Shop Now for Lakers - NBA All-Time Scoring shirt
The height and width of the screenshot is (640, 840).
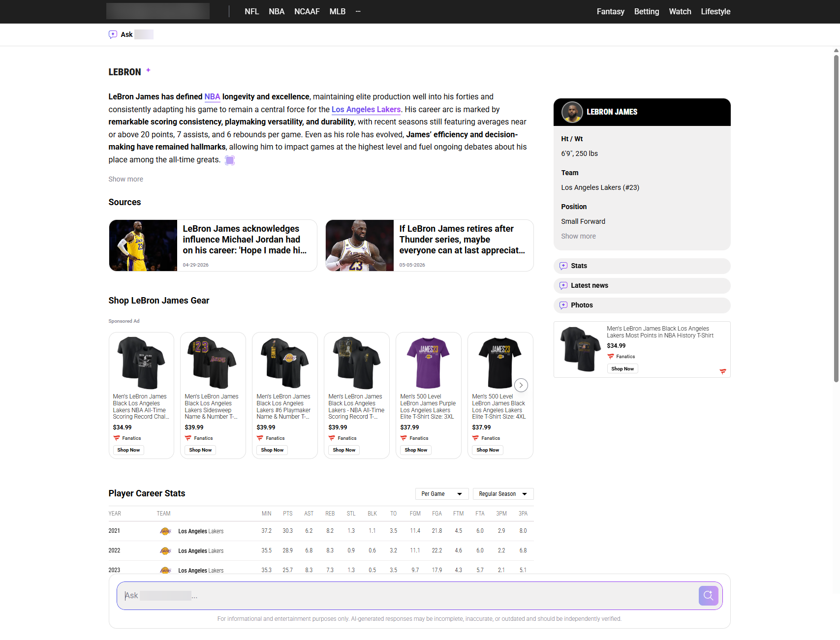click(x=344, y=450)
